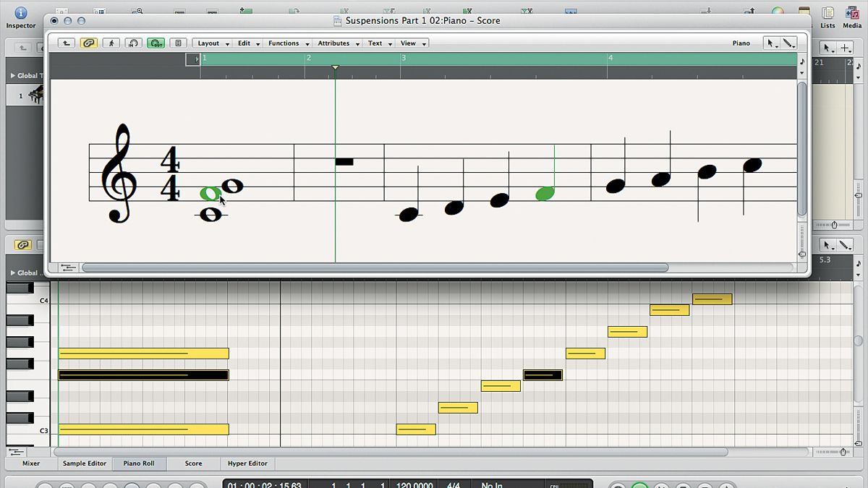Click the 4/4 time signature on the staff
Viewport: 868px width, 488px height.
[x=169, y=174]
